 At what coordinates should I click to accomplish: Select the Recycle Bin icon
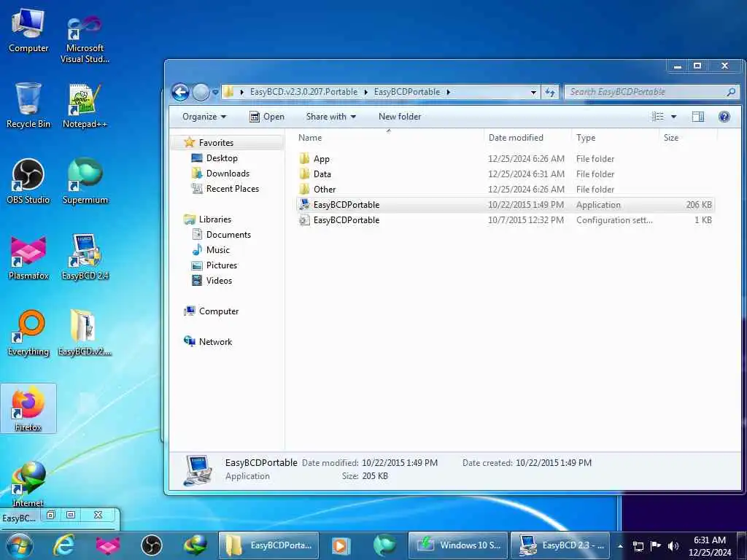pyautogui.click(x=28, y=106)
